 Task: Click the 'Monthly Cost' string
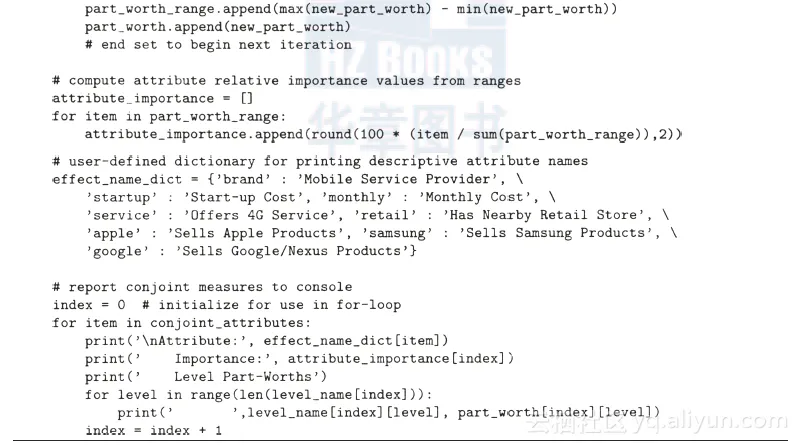[x=475, y=197]
